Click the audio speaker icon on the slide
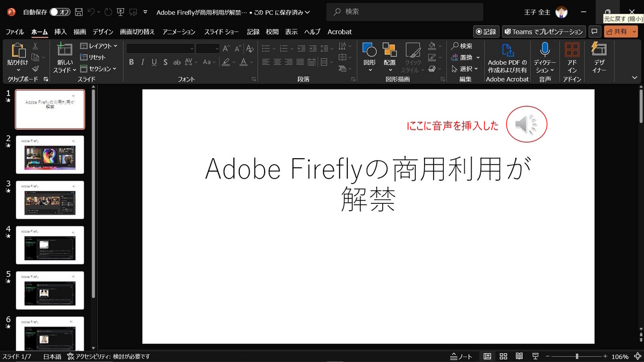Screen dimensions: 644x362 [526, 124]
